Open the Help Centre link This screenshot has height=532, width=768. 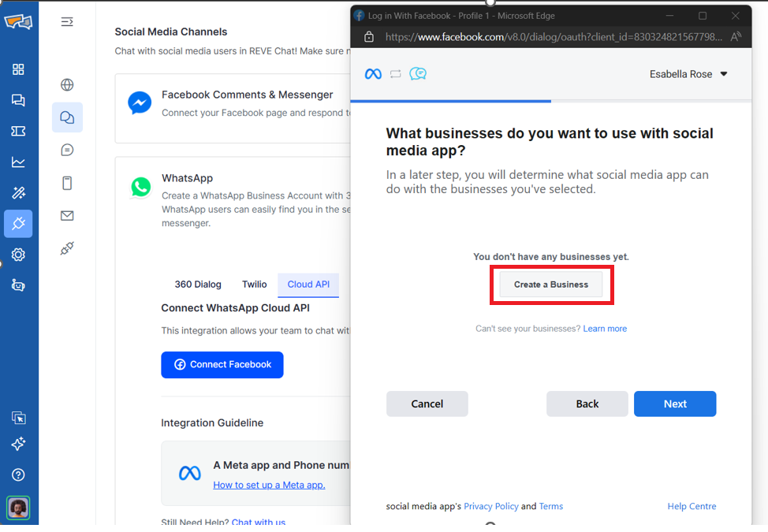pyautogui.click(x=692, y=507)
